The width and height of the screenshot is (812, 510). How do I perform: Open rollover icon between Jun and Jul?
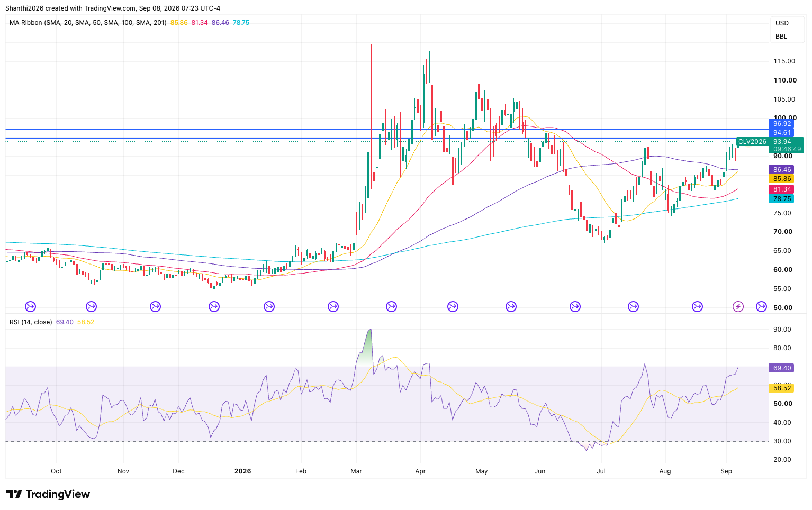[x=575, y=306]
